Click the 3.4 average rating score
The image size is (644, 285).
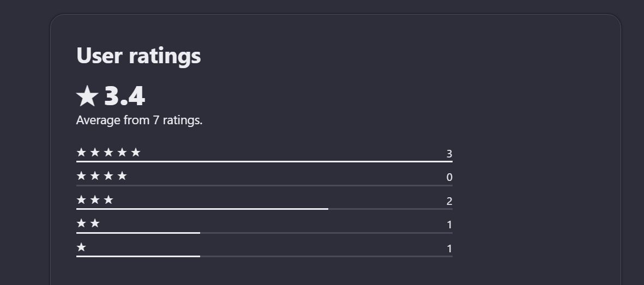coord(124,96)
